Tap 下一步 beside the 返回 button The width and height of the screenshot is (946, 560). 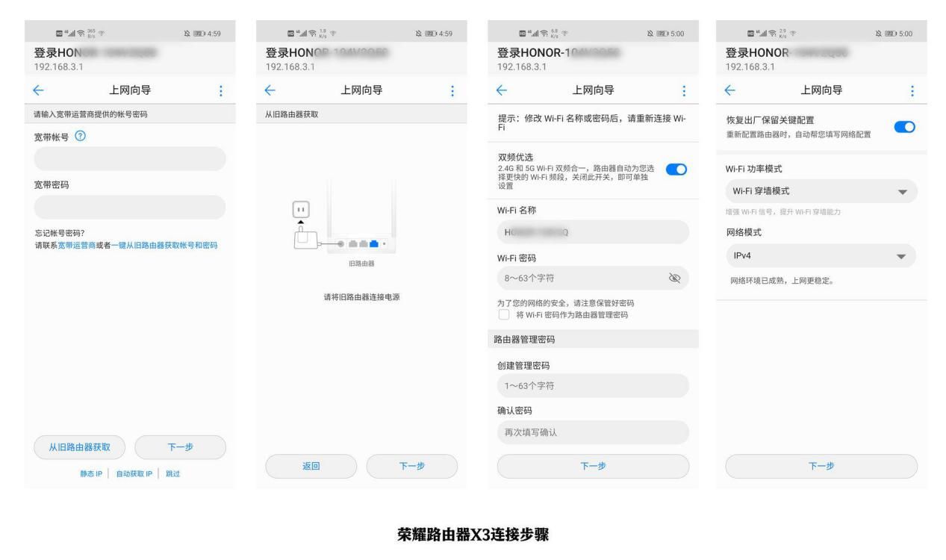tap(411, 466)
